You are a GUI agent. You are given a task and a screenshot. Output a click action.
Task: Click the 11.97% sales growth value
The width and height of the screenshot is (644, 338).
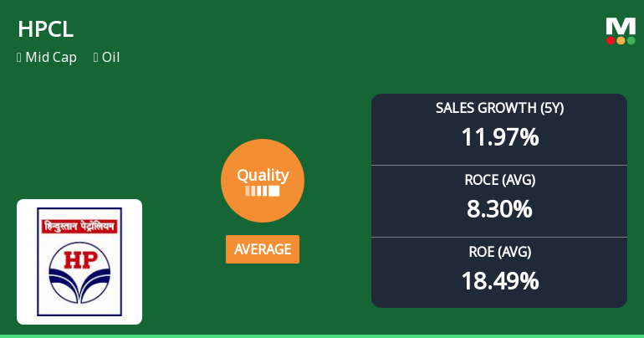(499, 137)
